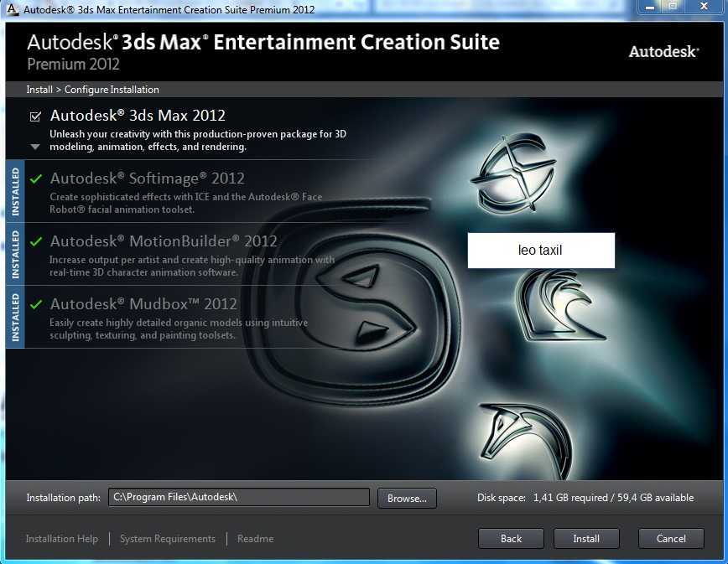
Task: Open the System Requirements link
Action: 168,539
